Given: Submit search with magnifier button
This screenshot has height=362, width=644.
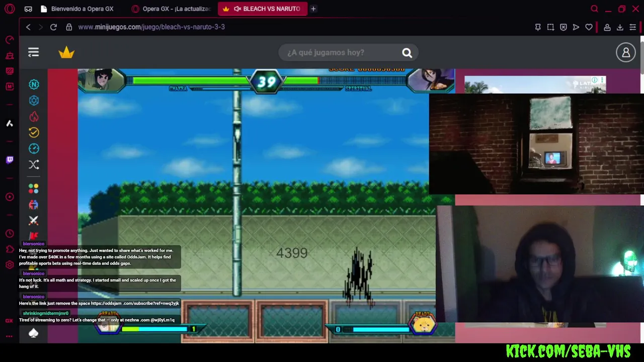Looking at the screenshot, I should pos(407,52).
